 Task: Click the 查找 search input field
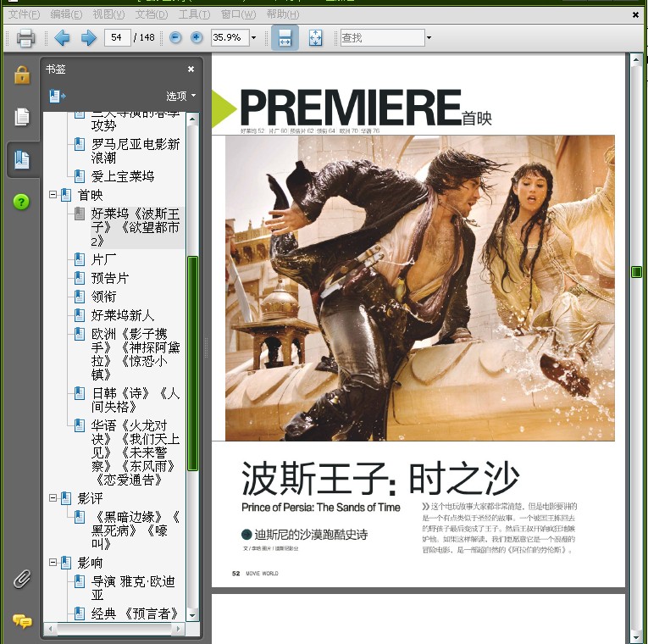[x=383, y=37]
